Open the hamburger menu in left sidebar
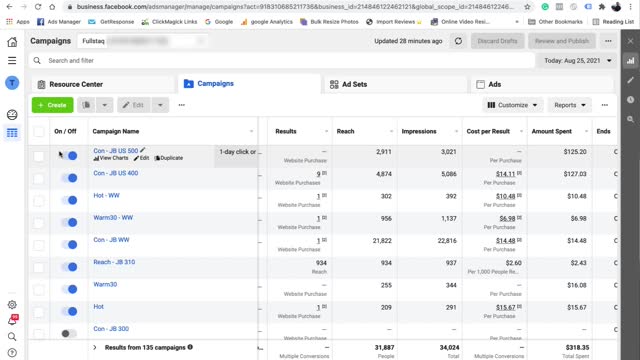Viewport: 640px width, 360px height. point(12,60)
